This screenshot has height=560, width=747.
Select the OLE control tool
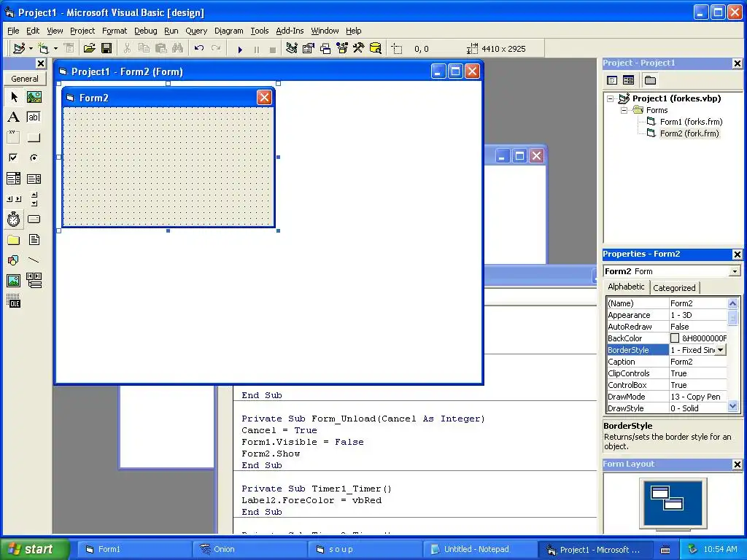pos(14,301)
